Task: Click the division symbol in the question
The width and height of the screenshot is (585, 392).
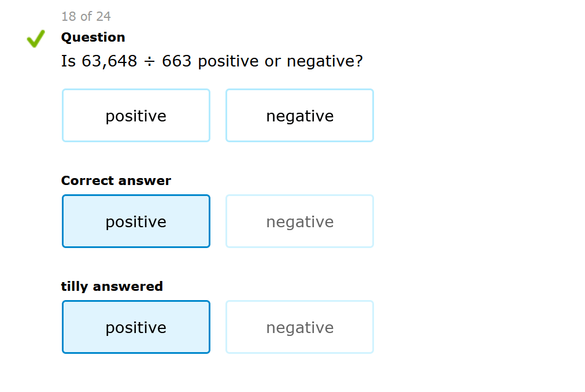Action: 150,62
